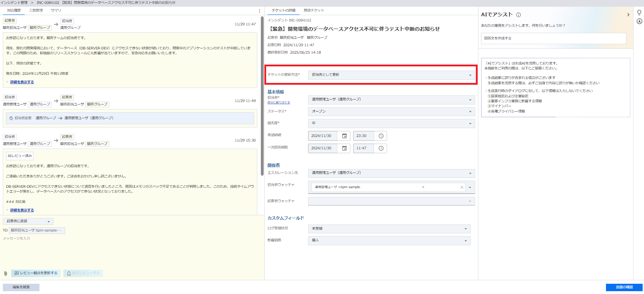Viewport: 644px width, 294px height.
Task: Click the 自分に割り当てる link
Action: [x=278, y=102]
